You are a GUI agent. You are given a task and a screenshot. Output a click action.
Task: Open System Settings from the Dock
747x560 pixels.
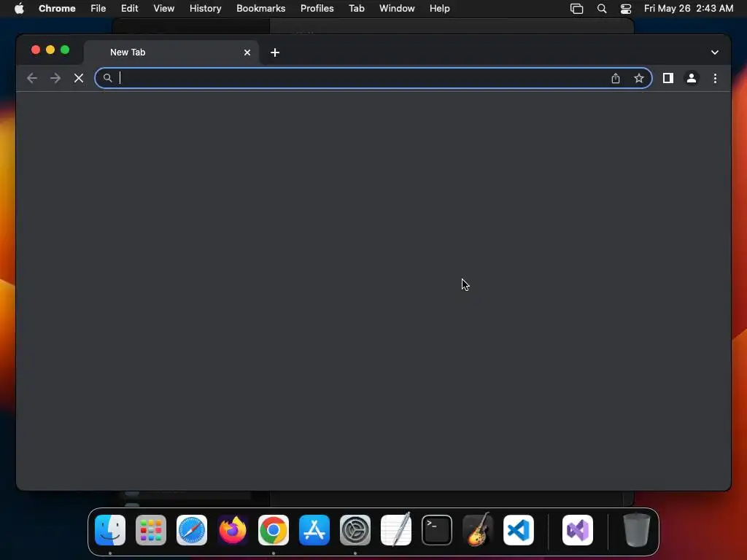coord(355,530)
